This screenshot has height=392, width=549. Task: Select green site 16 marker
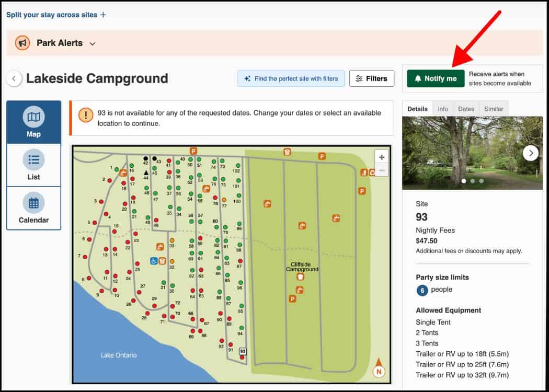click(132, 166)
